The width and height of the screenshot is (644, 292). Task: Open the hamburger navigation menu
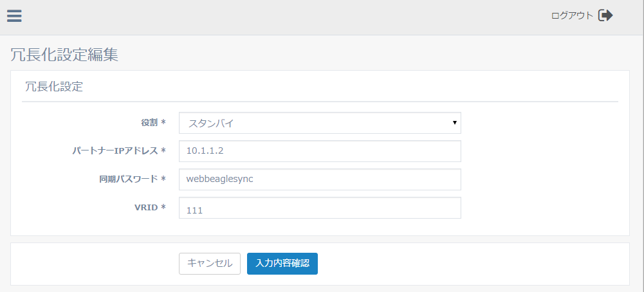click(x=14, y=16)
